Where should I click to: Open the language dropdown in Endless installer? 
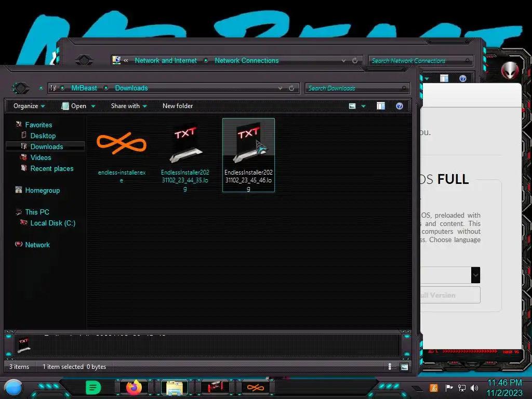pyautogui.click(x=475, y=275)
